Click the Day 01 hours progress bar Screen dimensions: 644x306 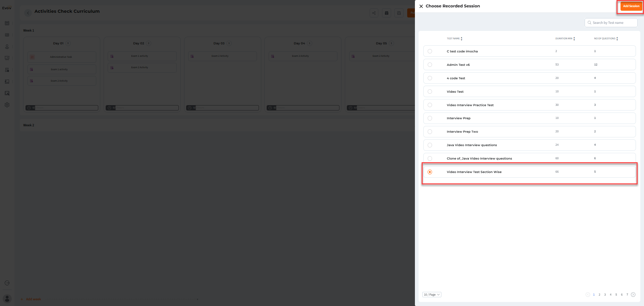[62, 108]
